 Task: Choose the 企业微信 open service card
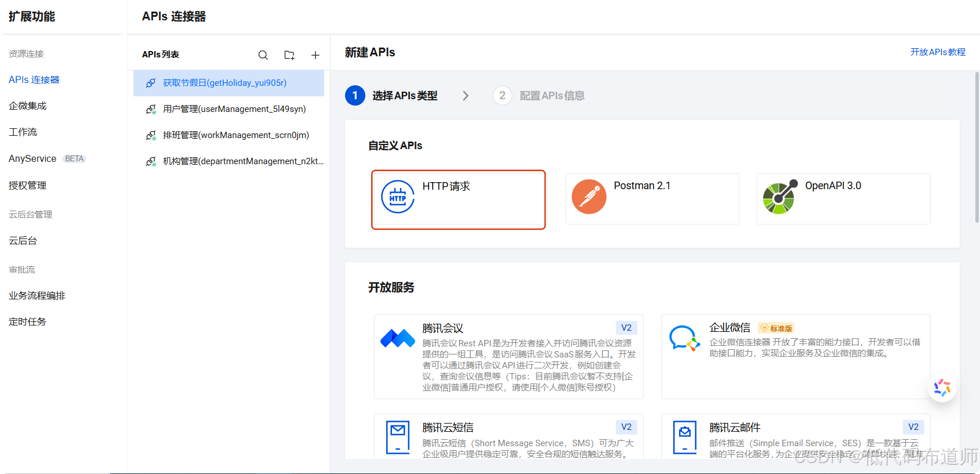[x=796, y=357]
